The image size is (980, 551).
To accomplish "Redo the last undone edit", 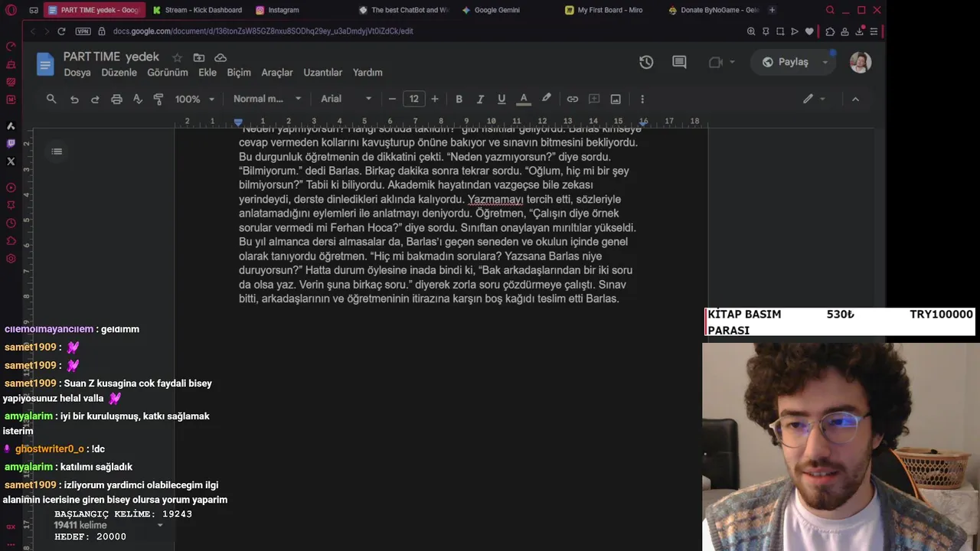I will click(95, 99).
